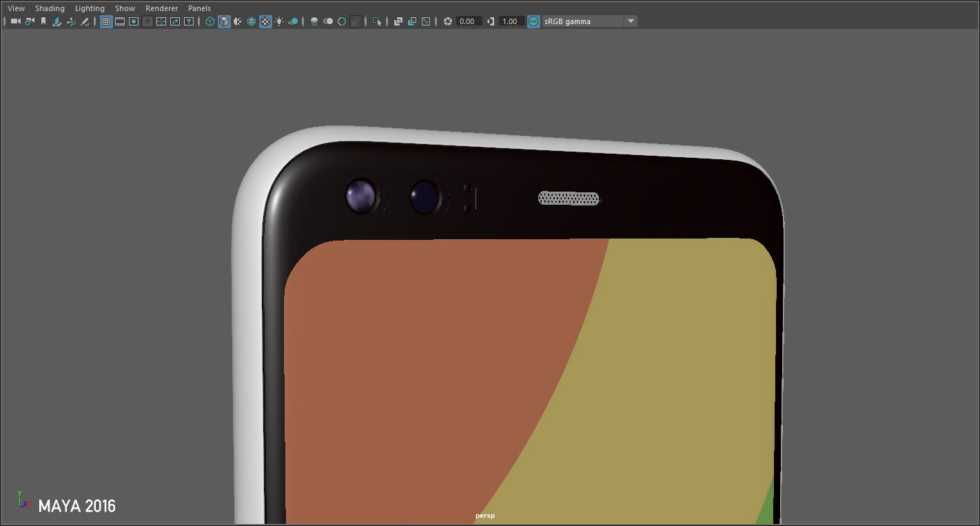
Task: Toggle the resolution gate display
Action: coord(133,21)
